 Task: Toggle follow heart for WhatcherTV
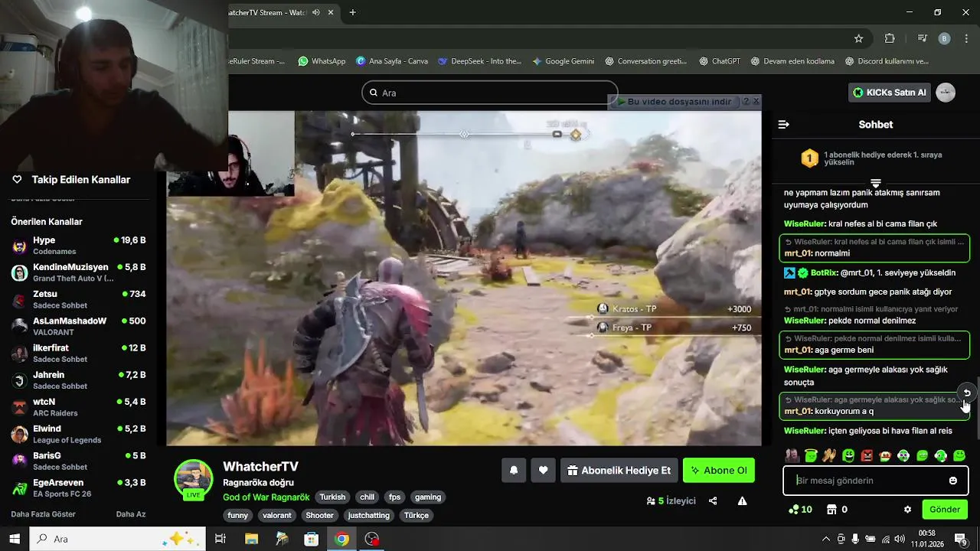(x=543, y=470)
